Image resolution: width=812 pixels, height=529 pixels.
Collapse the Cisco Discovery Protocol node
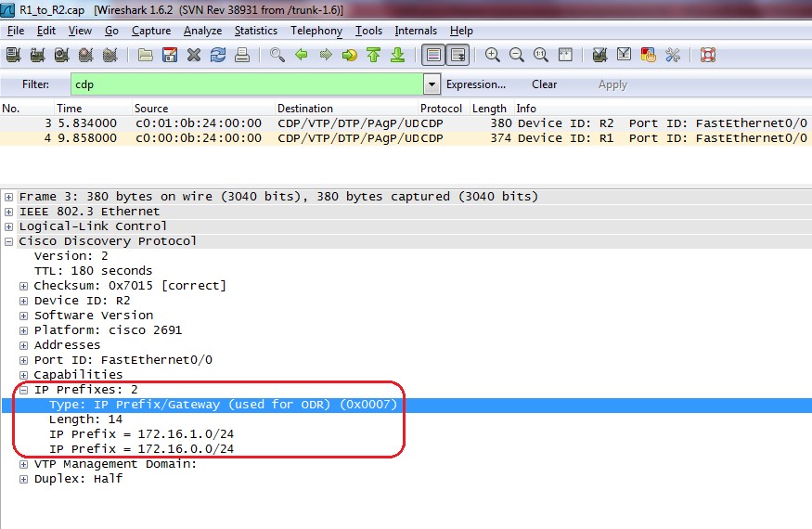(8, 241)
